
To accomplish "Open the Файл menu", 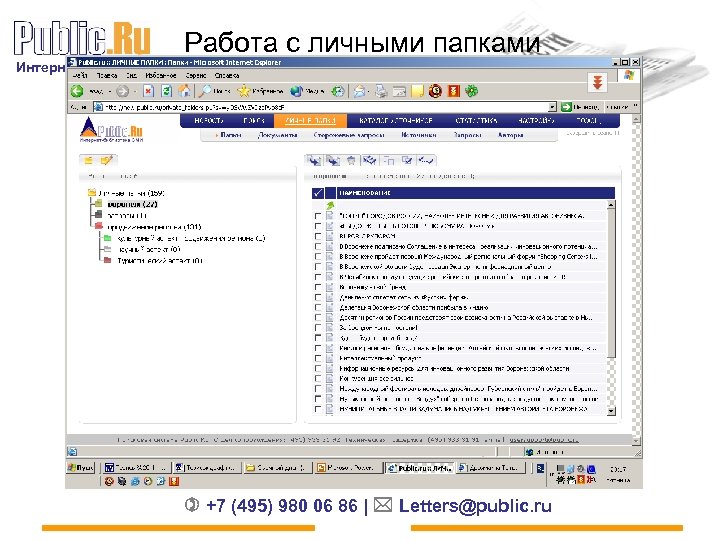I will (80, 75).
